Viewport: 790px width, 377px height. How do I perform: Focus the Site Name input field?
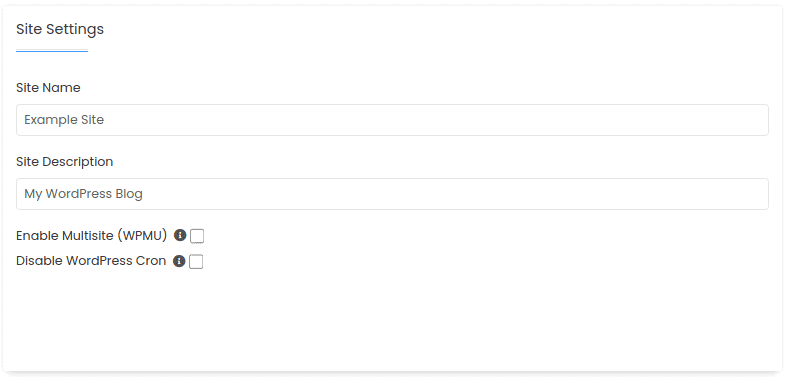392,120
